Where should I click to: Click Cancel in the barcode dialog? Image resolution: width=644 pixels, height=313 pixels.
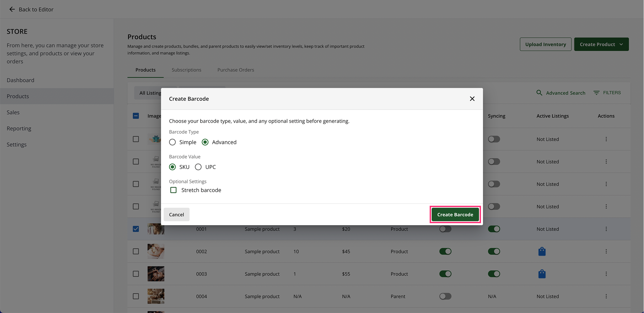(176, 214)
